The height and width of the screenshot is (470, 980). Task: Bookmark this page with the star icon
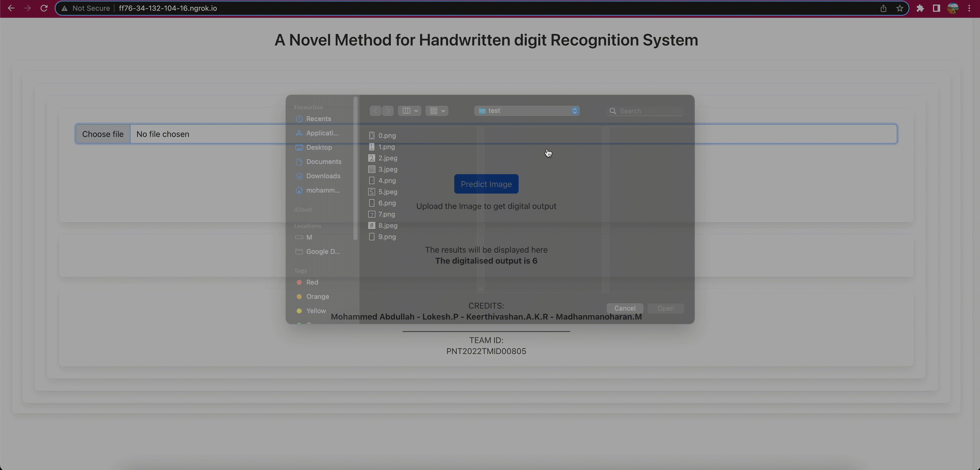(x=899, y=8)
